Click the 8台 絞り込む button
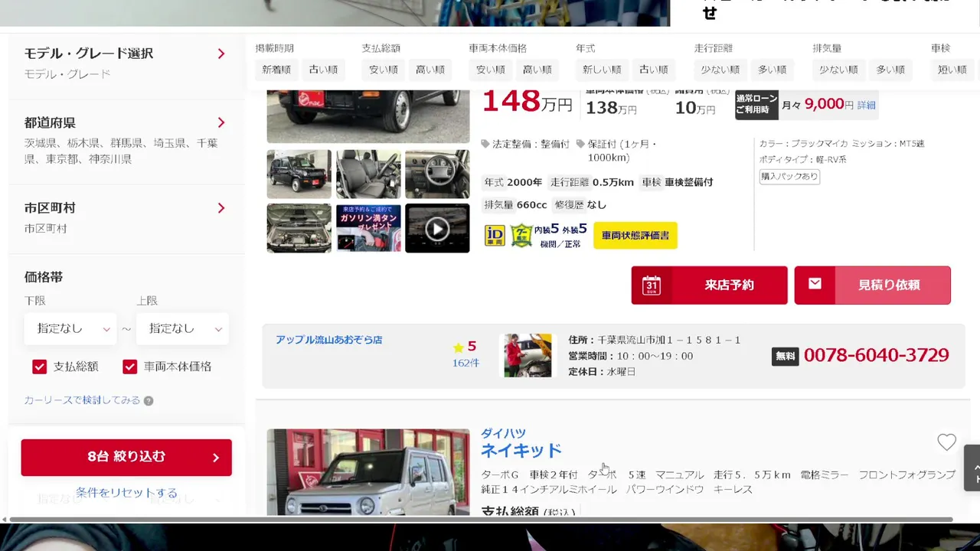 pos(126,457)
